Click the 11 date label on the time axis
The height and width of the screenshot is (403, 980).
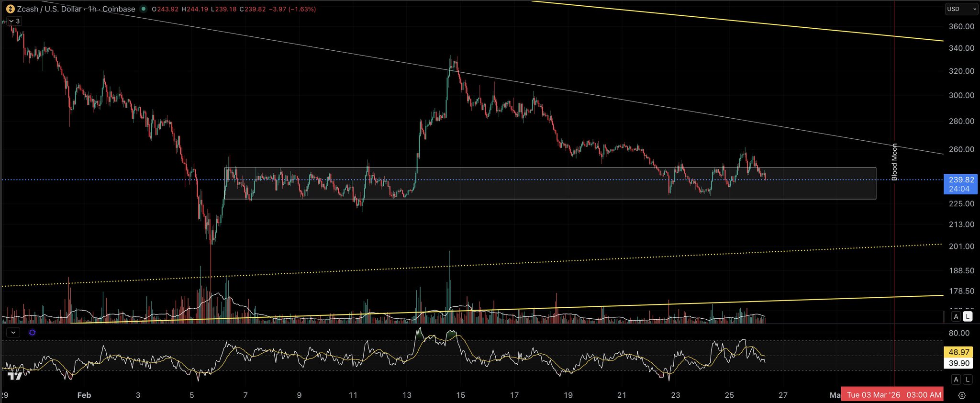coord(353,395)
